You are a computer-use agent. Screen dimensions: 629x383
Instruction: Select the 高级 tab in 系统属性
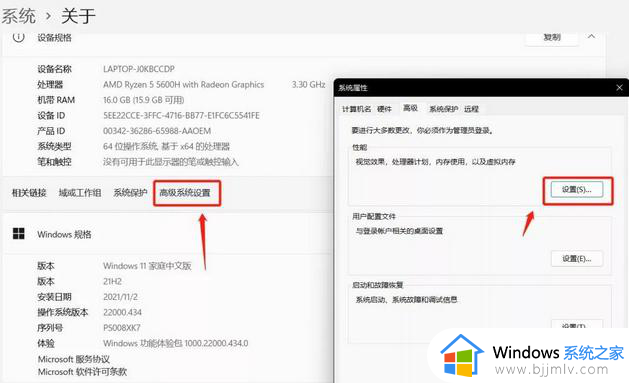pyautogui.click(x=410, y=108)
